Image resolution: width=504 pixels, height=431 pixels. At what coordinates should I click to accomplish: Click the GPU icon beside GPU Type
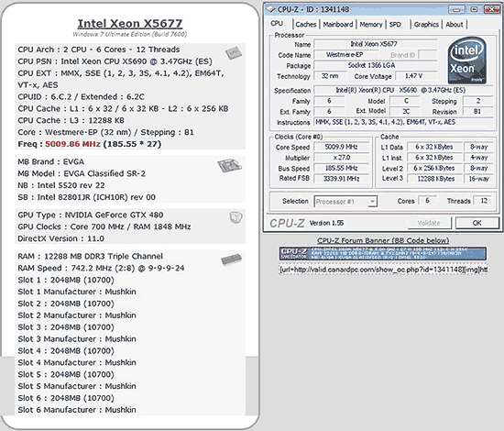pyautogui.click(x=236, y=217)
